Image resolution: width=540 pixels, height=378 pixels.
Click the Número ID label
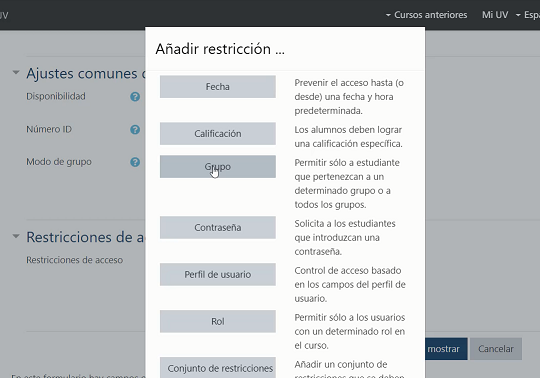tap(49, 129)
